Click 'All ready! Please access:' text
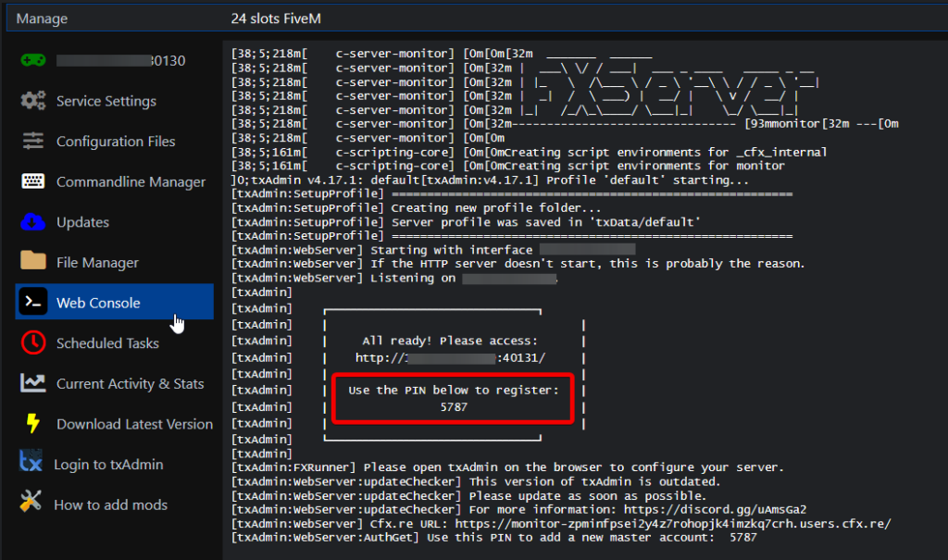 [450, 341]
